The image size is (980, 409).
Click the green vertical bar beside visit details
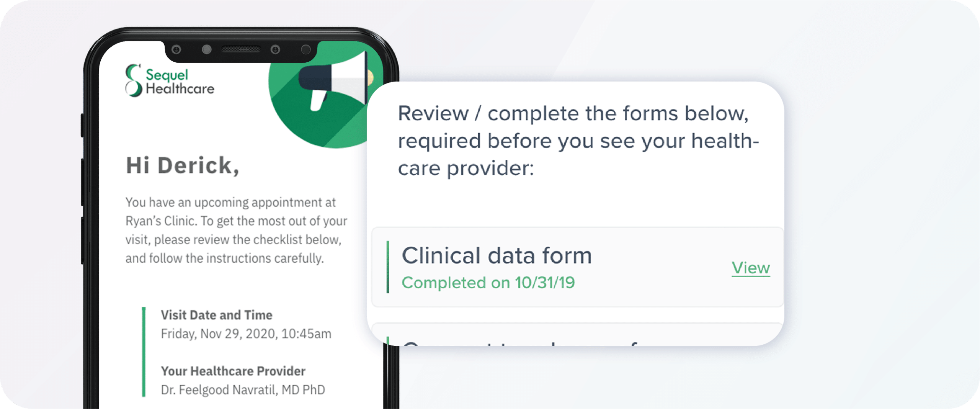[x=144, y=352]
